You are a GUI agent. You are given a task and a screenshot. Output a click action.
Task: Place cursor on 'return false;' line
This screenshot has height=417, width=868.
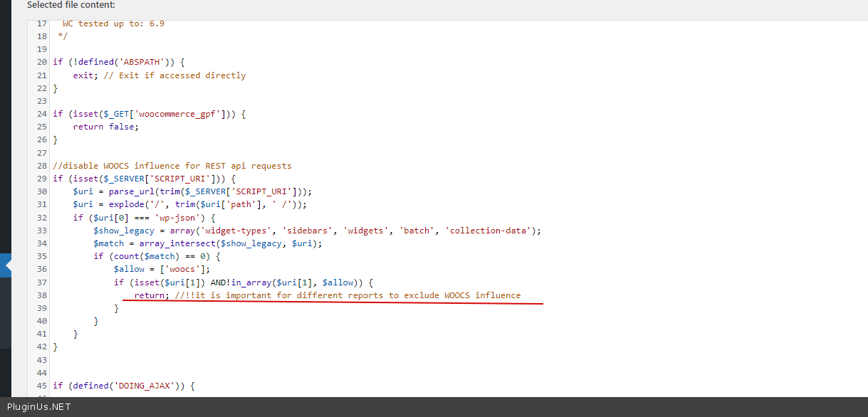(x=105, y=127)
